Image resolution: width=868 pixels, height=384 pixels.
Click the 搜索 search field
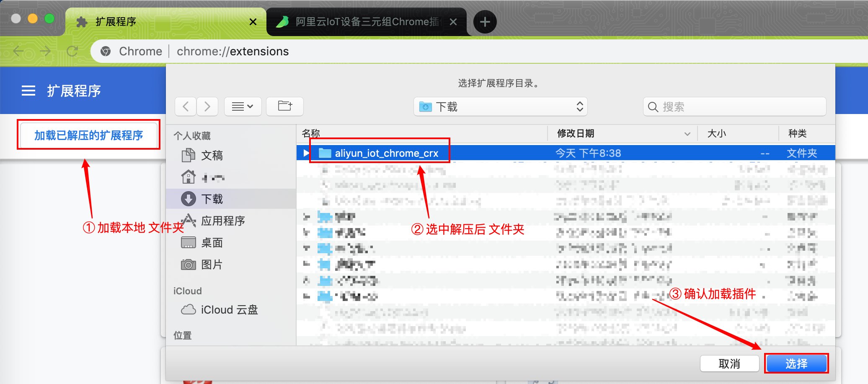click(735, 106)
